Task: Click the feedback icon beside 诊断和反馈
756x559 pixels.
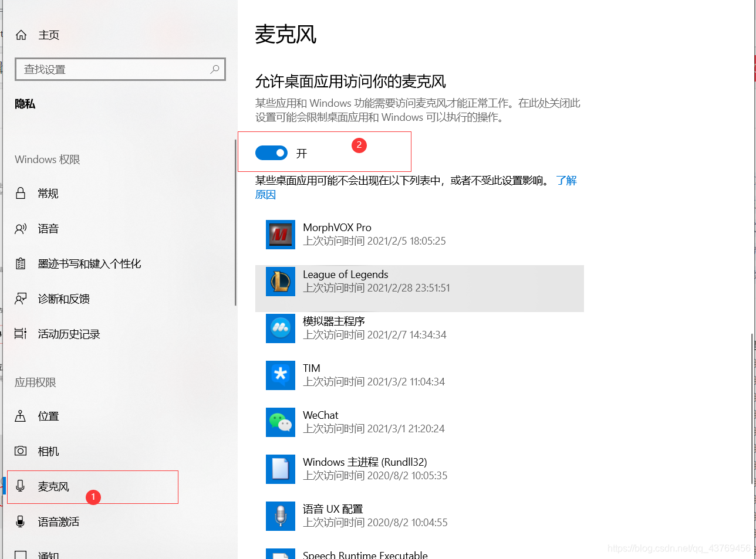Action: (x=21, y=299)
